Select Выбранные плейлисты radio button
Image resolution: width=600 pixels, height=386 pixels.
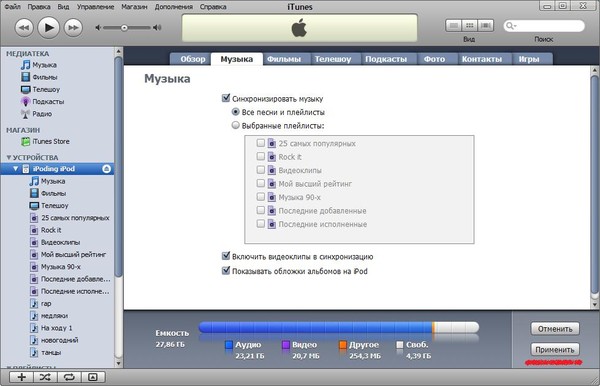click(236, 125)
